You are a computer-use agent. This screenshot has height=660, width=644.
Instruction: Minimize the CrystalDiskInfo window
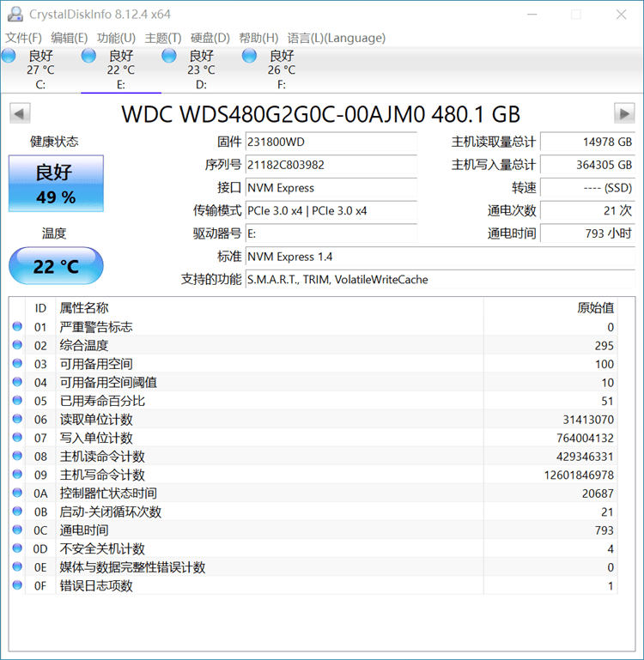532,15
